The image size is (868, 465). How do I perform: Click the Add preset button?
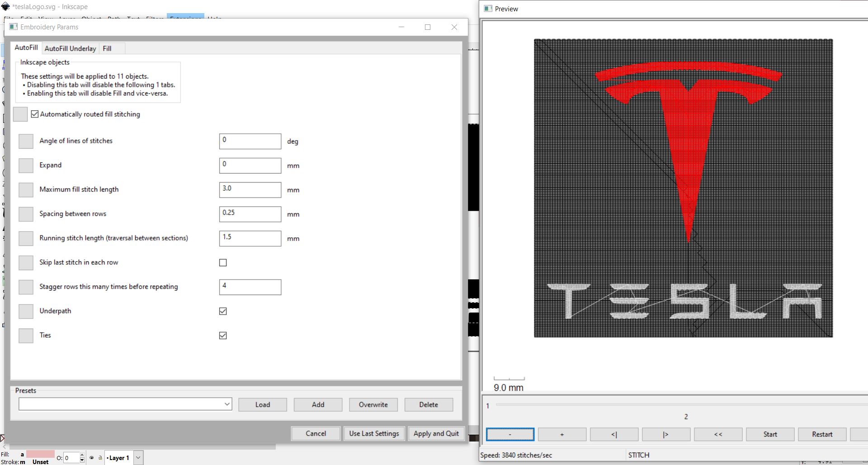pyautogui.click(x=318, y=405)
